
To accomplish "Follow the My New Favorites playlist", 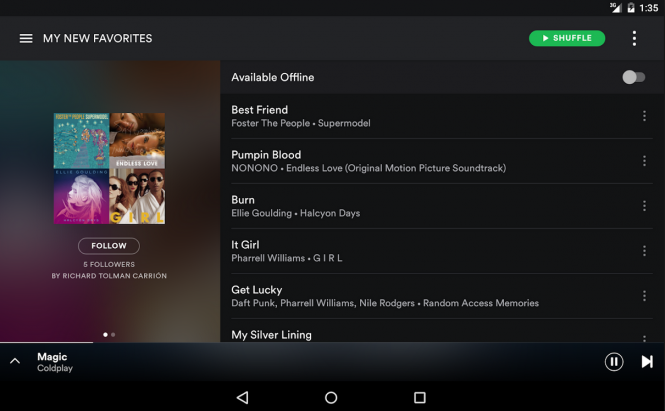I will coord(109,246).
